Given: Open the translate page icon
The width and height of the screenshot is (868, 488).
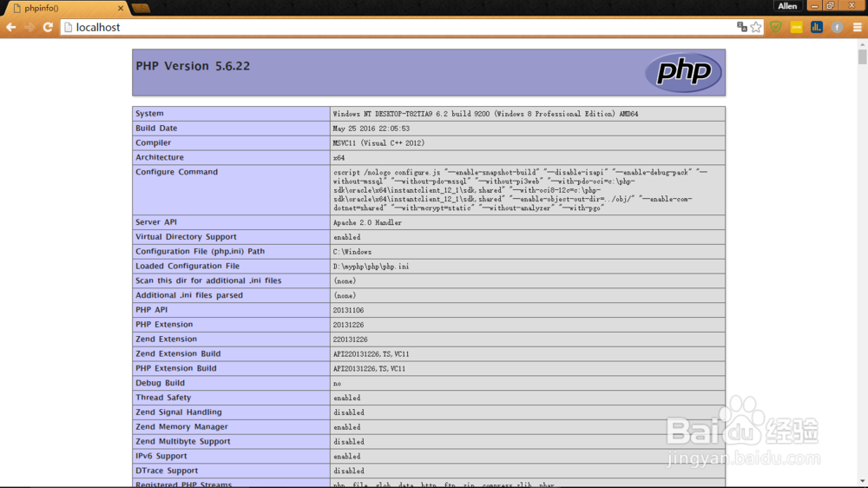Looking at the screenshot, I should (x=742, y=27).
